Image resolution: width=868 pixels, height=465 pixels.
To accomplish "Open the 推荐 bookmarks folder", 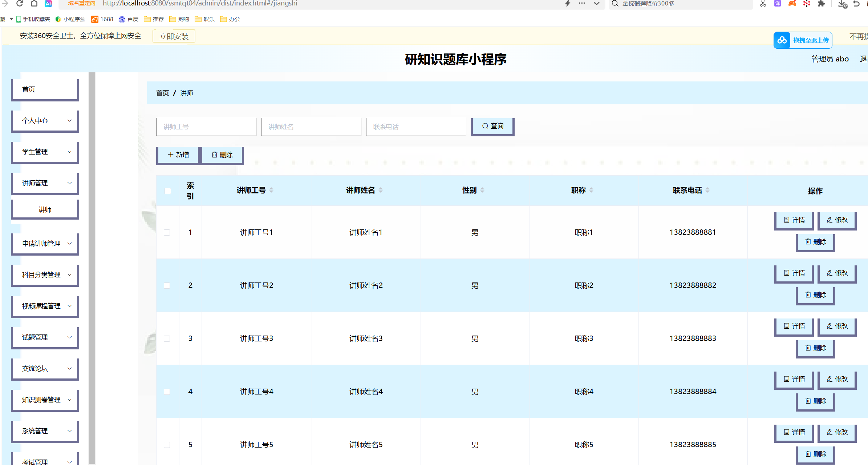I will (x=154, y=19).
